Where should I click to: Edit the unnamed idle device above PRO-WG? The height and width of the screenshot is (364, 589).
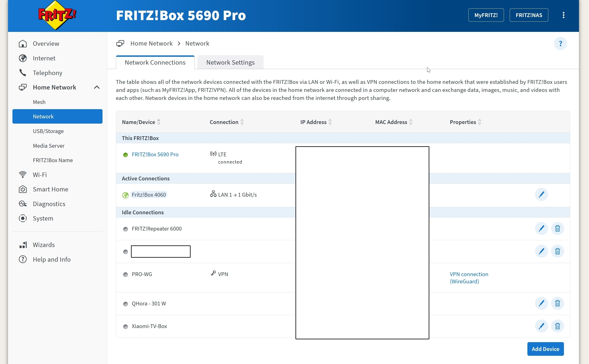click(541, 251)
